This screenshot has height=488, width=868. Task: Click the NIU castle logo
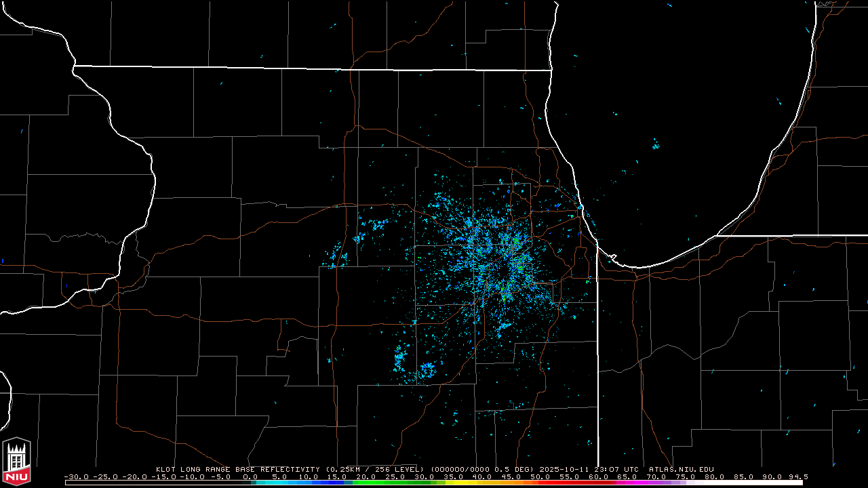coord(16,461)
